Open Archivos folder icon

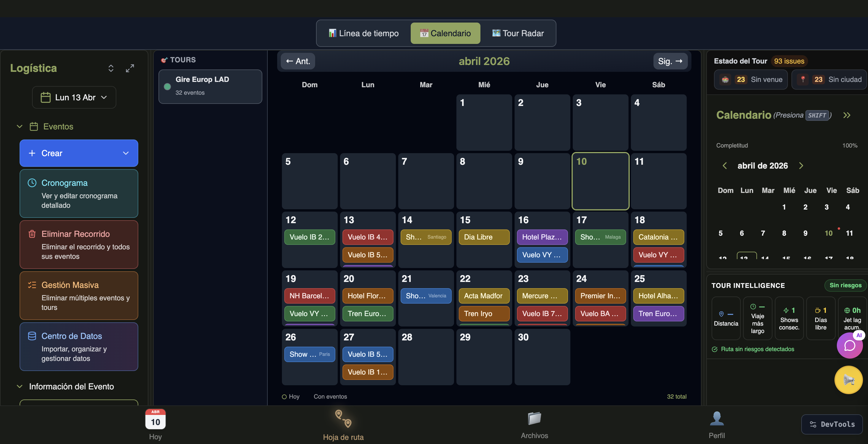coord(534,419)
